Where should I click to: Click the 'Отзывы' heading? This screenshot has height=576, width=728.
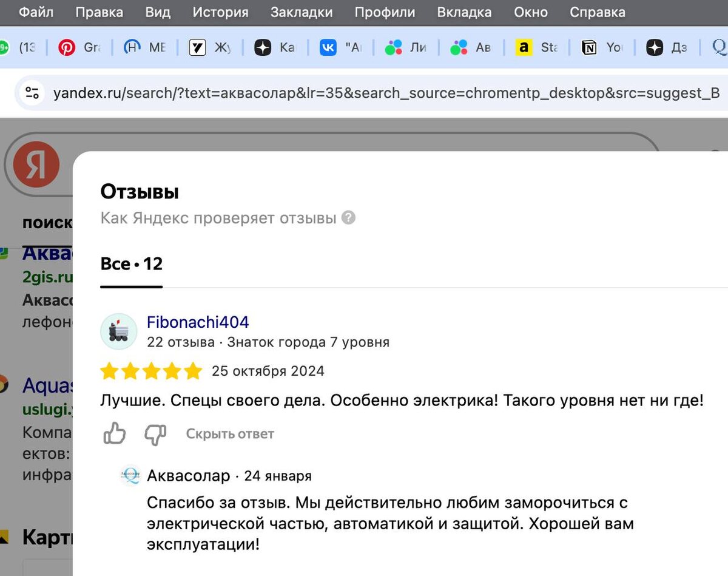coord(140,192)
